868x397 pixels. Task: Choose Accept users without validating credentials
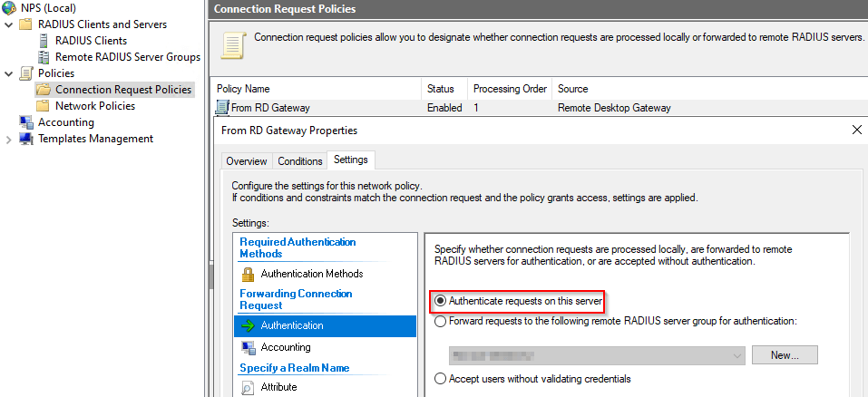pos(441,379)
